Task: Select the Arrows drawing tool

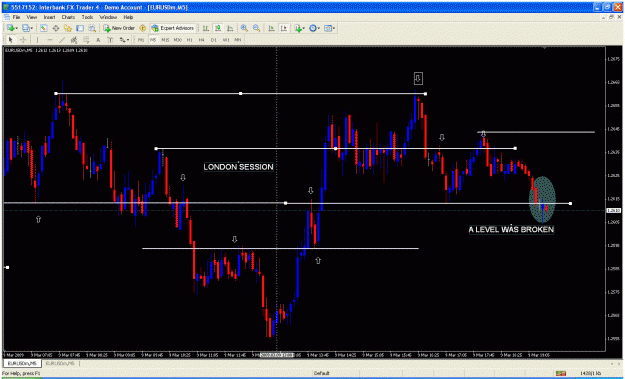Action: (x=122, y=40)
